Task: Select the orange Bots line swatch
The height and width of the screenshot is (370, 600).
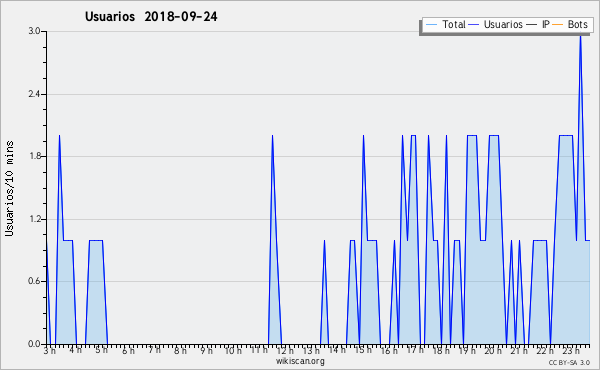Action: pyautogui.click(x=558, y=25)
